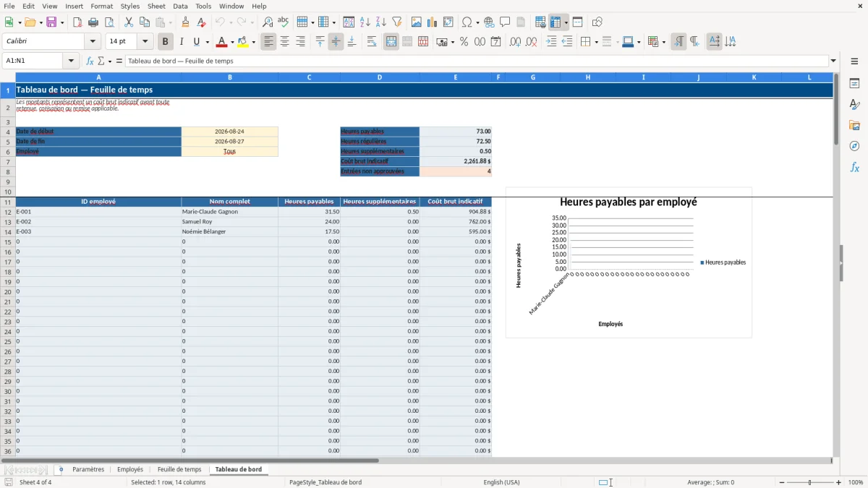868x488 pixels.
Task: Click the Copy icon
Action: (x=145, y=22)
